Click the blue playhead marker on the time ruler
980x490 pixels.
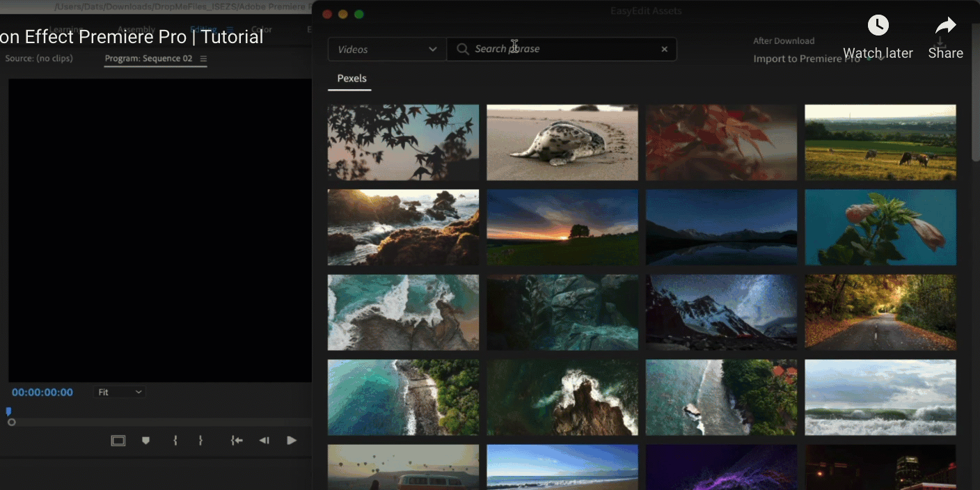click(x=8, y=412)
